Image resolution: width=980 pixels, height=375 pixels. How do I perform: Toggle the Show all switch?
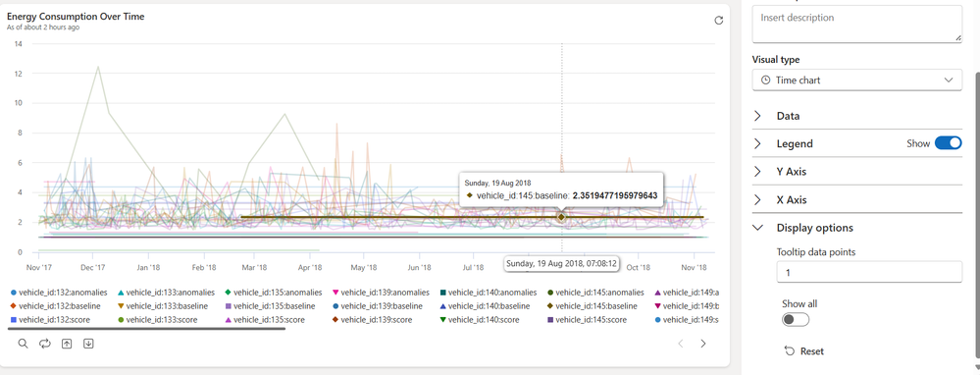point(795,319)
